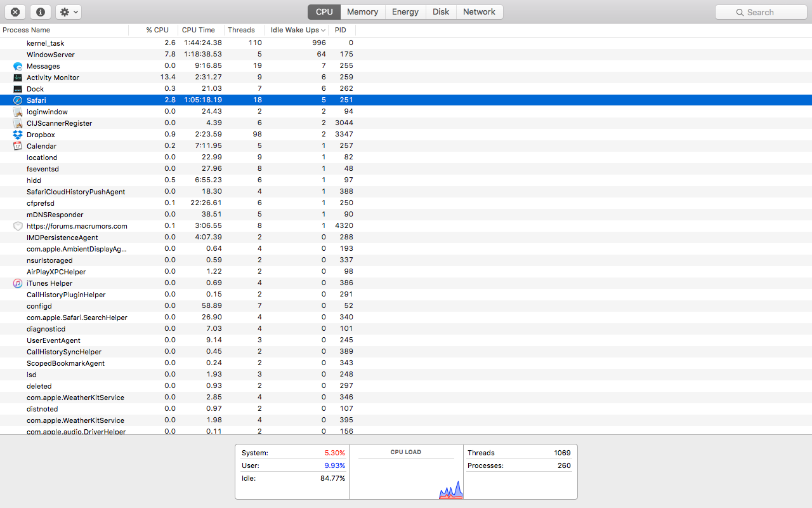Click the Safari compass icon

click(x=18, y=100)
